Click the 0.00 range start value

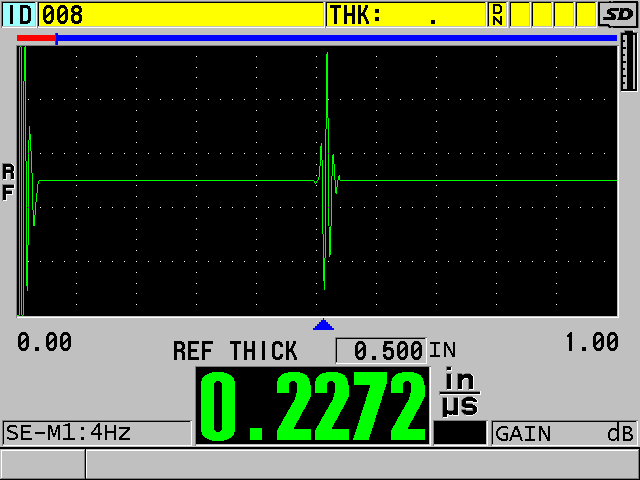click(44, 342)
